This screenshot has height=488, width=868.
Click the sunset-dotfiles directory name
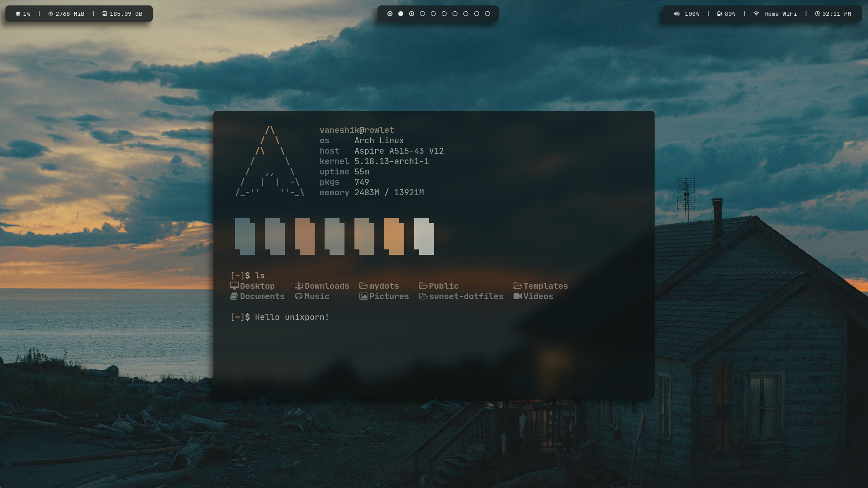coord(466,296)
